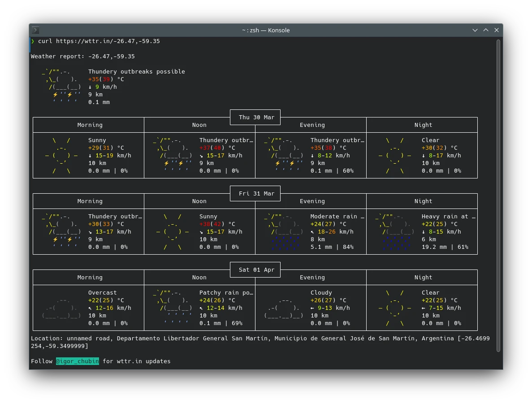The image size is (532, 404).
Task: Click Saturday evening's cloudy ASCII icon
Action: point(284,308)
